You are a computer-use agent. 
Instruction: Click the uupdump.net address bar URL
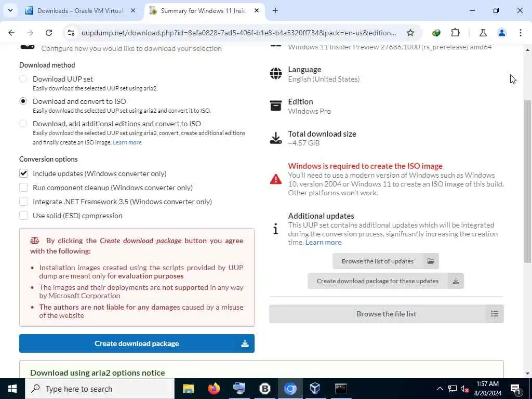pyautogui.click(x=238, y=33)
